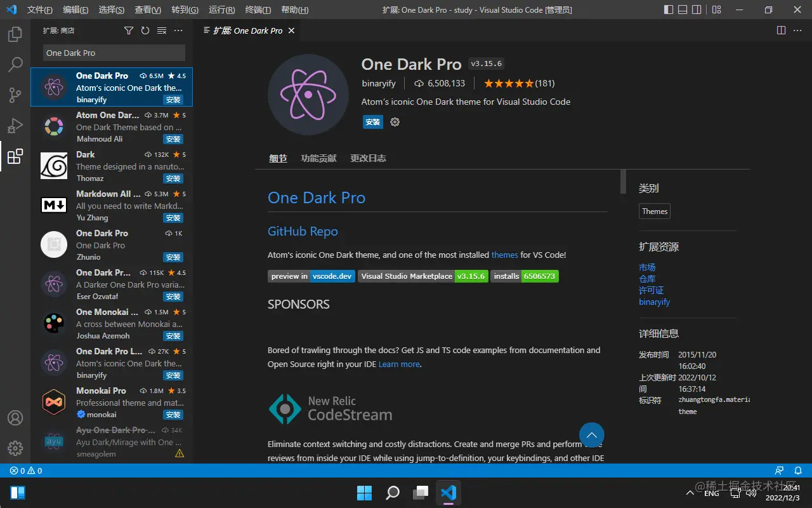Select One Dark Pro by Zhunio item

point(112,245)
